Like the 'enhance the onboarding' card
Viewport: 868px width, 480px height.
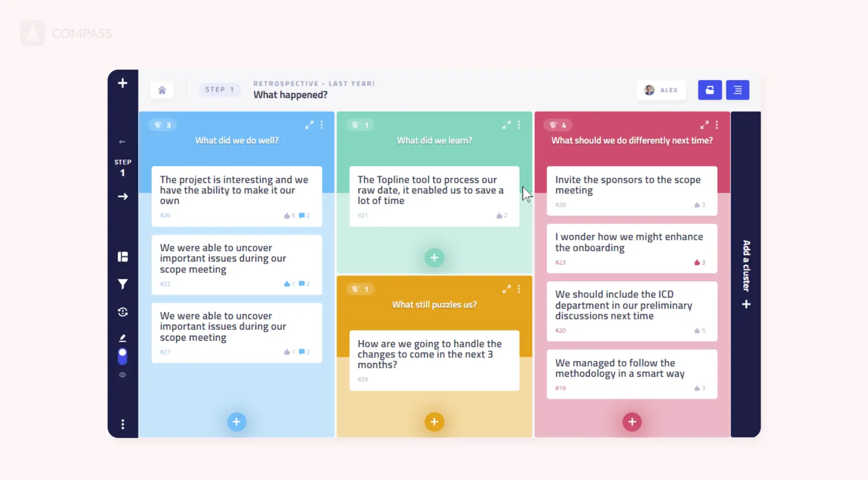click(x=697, y=262)
